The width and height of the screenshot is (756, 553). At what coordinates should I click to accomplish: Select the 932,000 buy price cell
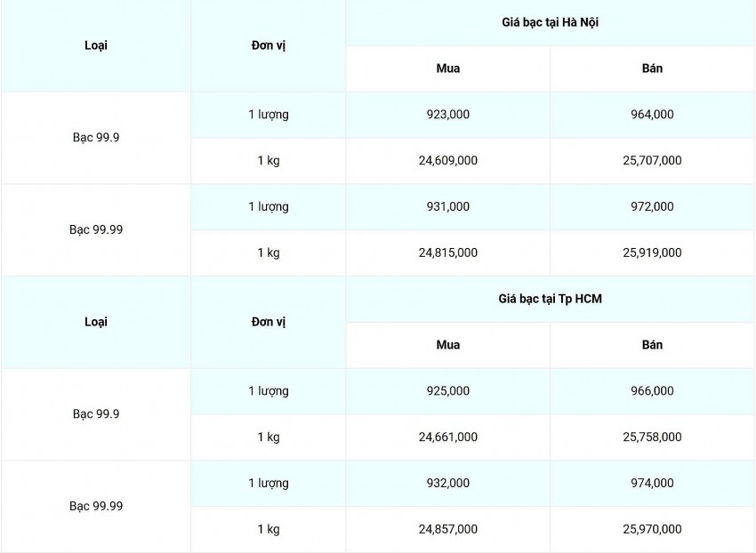coord(448,484)
